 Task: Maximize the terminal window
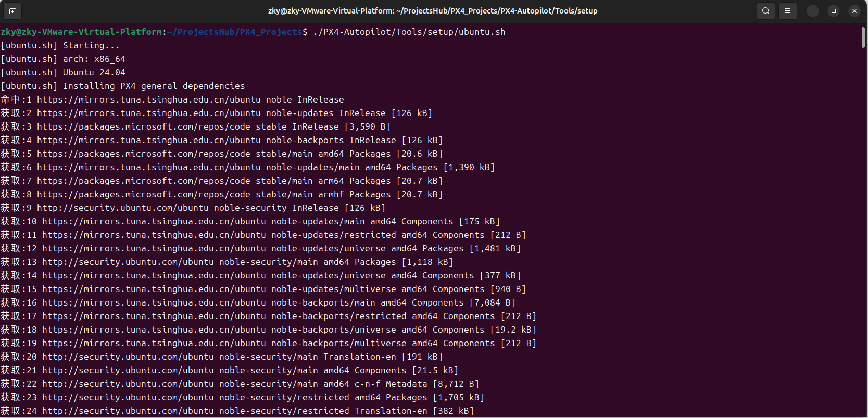point(834,11)
